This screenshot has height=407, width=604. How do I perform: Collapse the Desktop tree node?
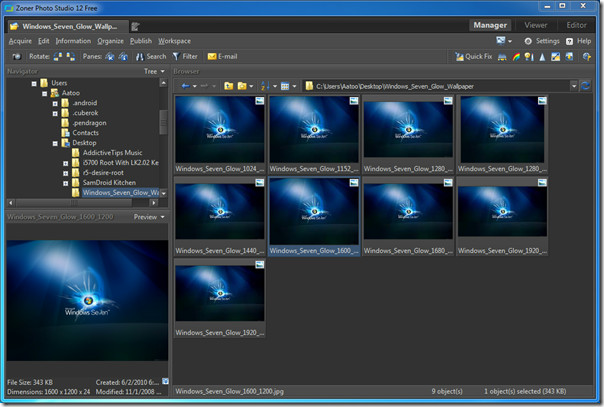click(55, 143)
